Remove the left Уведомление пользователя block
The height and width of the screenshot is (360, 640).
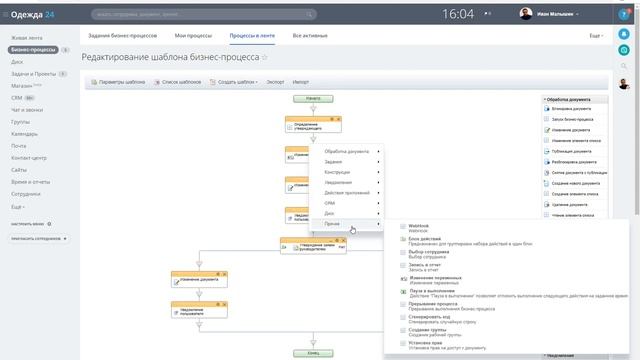click(224, 304)
